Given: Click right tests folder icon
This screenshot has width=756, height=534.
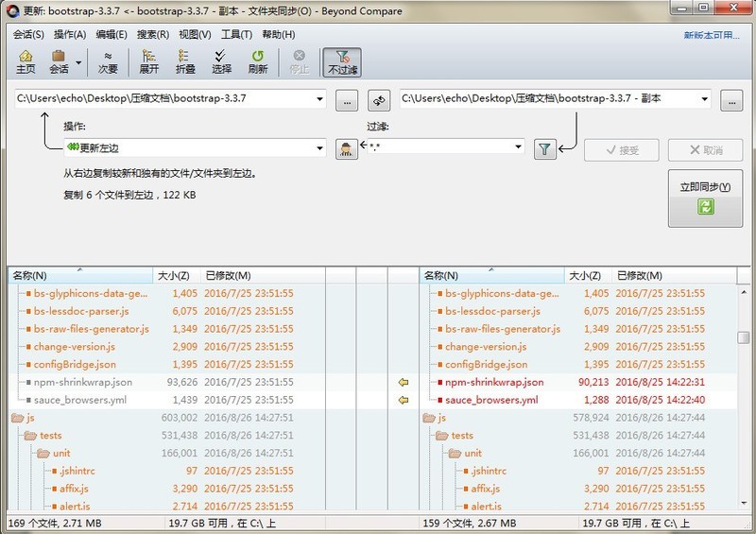Looking at the screenshot, I should 442,436.
